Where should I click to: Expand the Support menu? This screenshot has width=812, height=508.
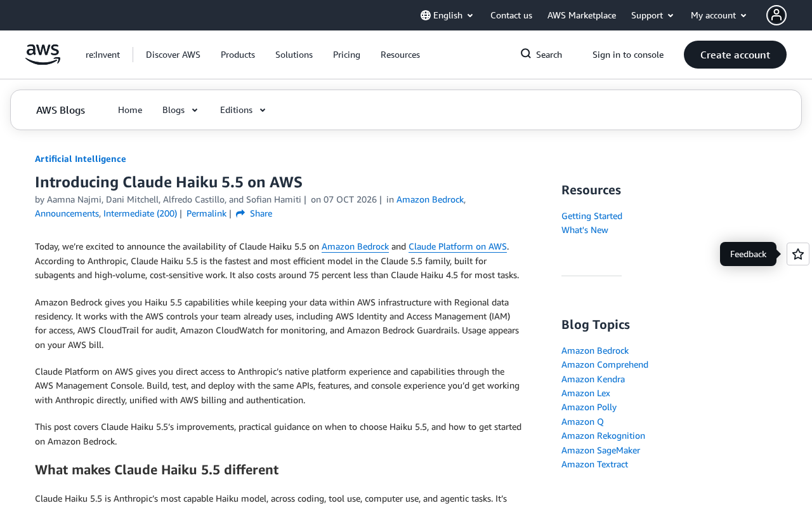tap(653, 15)
